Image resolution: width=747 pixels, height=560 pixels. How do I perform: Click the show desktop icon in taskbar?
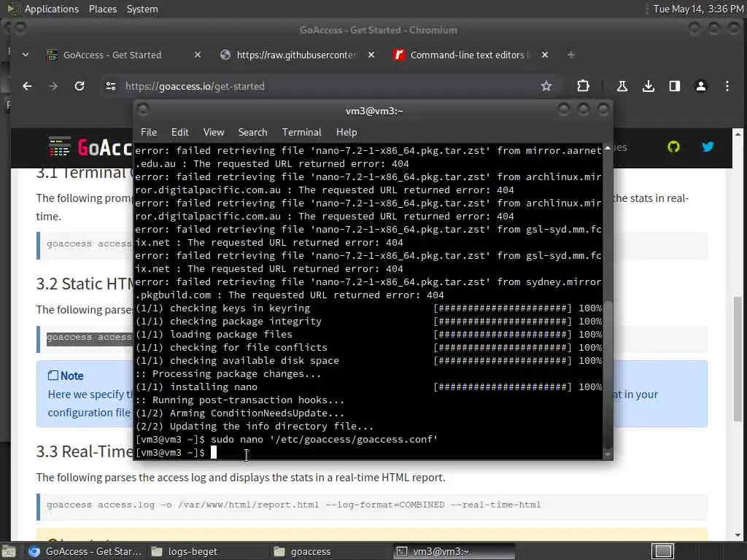click(x=9, y=552)
